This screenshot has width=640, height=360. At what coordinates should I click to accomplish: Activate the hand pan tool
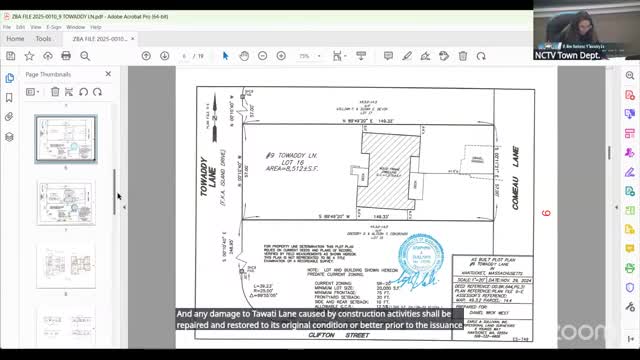point(244,56)
